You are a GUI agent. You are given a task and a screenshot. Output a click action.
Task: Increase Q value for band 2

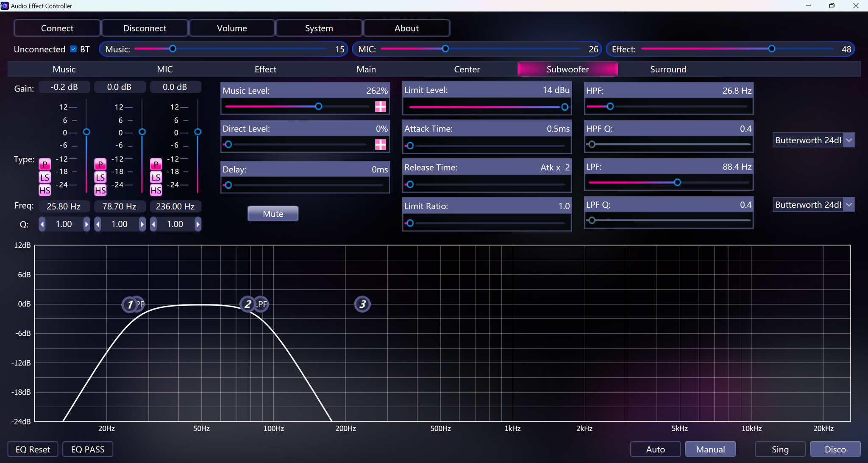coord(142,224)
